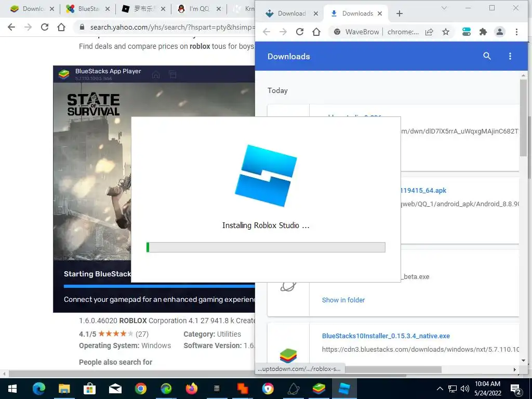The height and width of the screenshot is (399, 532).
Task: Close the WaveBrowser Download tab
Action: click(315, 13)
